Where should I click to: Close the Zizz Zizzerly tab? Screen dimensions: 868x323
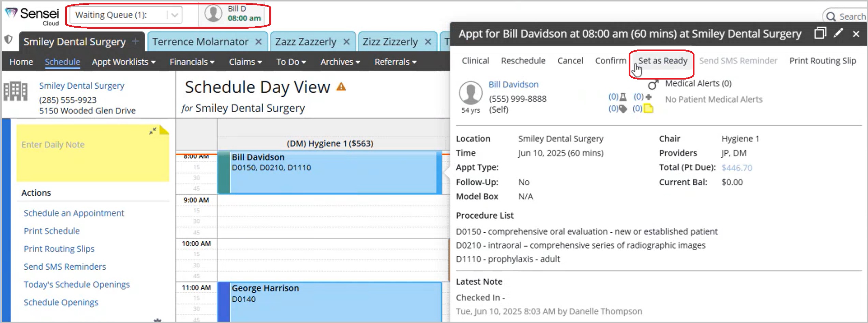coord(428,42)
